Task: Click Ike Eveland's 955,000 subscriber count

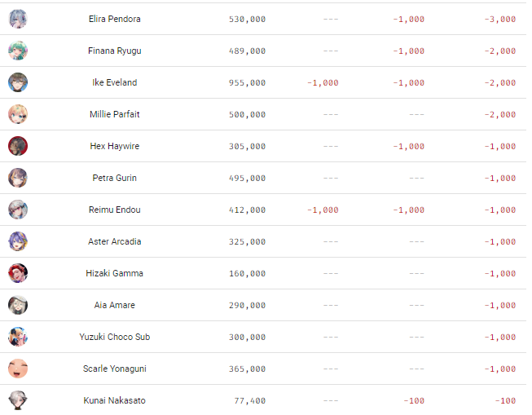Action: (x=247, y=82)
